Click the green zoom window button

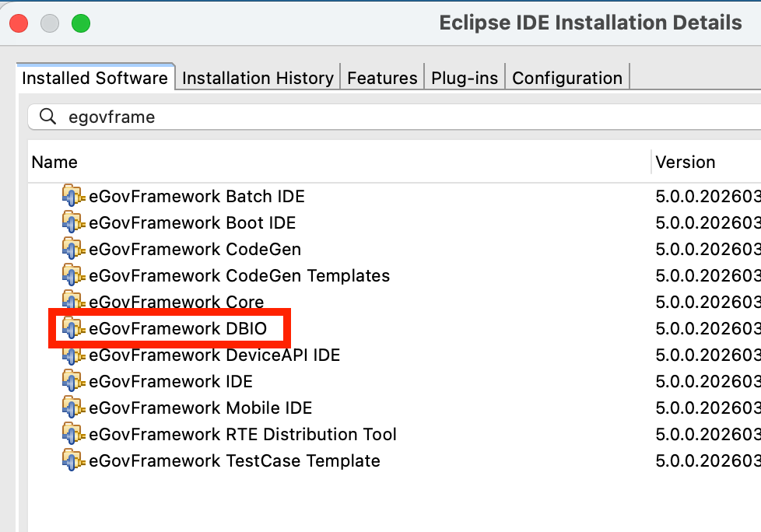click(81, 23)
